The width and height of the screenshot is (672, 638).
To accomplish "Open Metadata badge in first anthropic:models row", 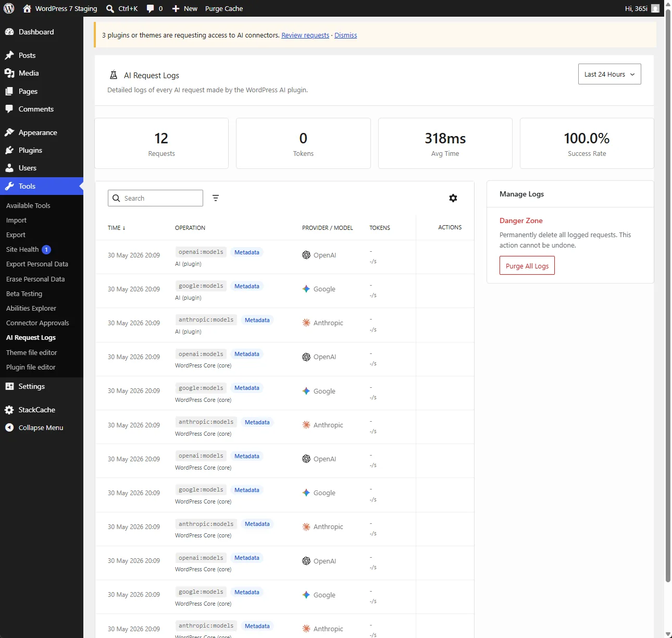I will tap(257, 320).
